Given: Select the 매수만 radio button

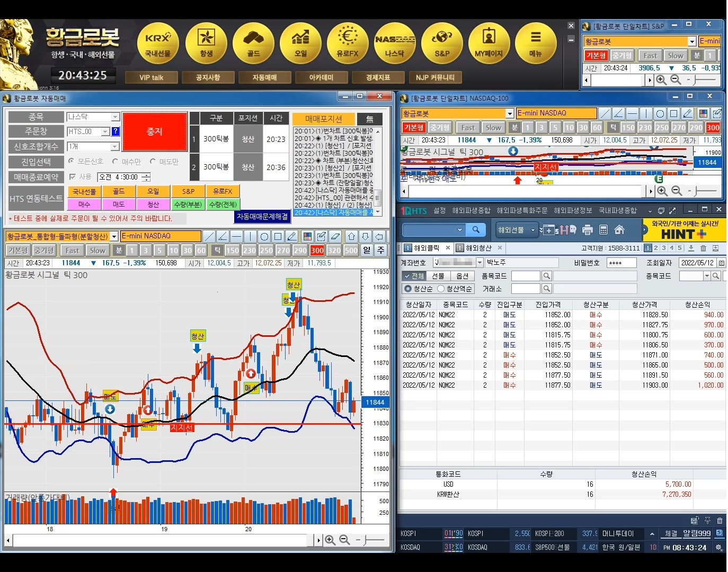Looking at the screenshot, I should coord(115,161).
